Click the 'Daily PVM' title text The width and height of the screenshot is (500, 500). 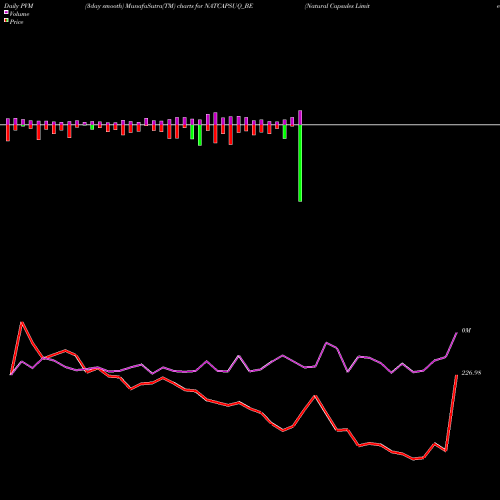[x=19, y=6]
